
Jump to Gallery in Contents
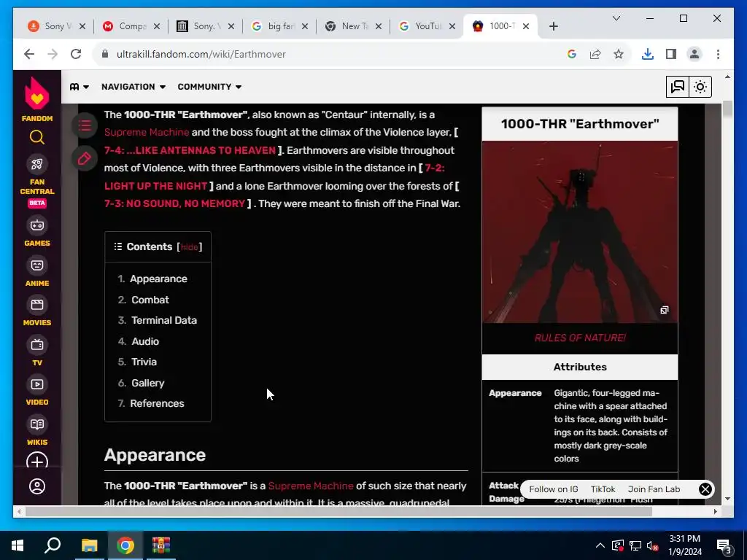147,383
